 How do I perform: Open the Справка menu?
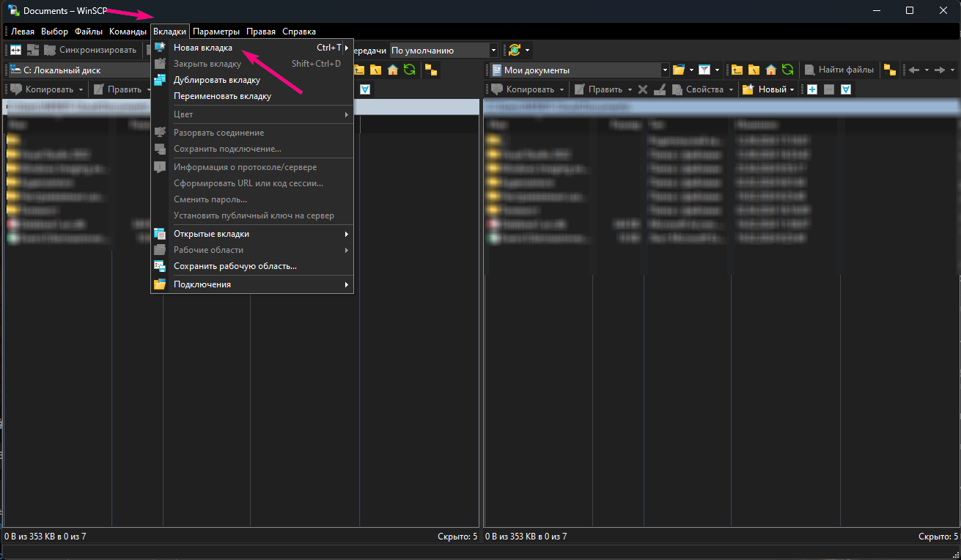[x=299, y=32]
